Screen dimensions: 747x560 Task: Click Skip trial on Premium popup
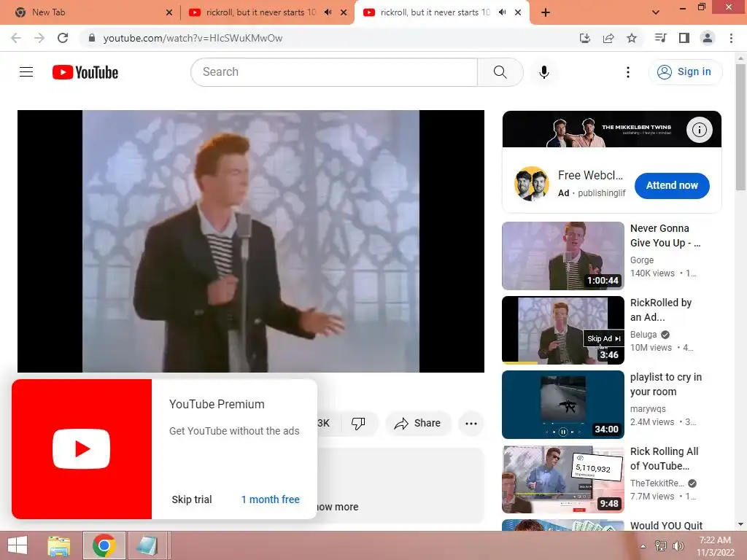click(x=192, y=499)
